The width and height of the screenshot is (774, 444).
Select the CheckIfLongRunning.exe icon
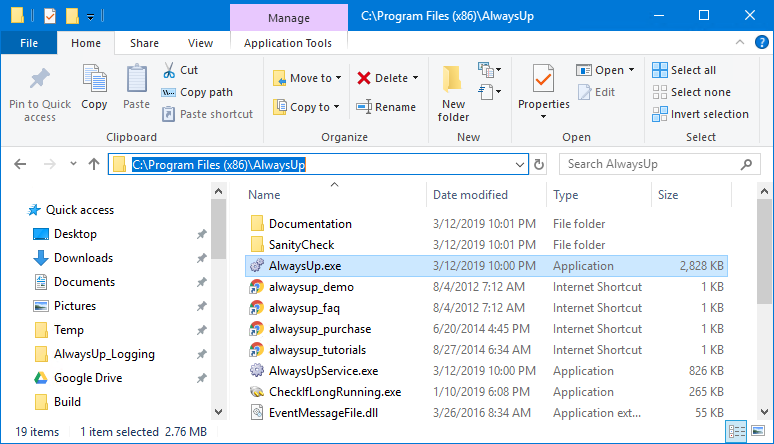click(x=256, y=392)
